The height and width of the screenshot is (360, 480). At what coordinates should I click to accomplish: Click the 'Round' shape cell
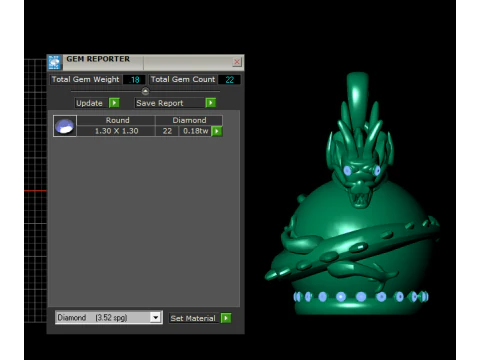point(117,120)
